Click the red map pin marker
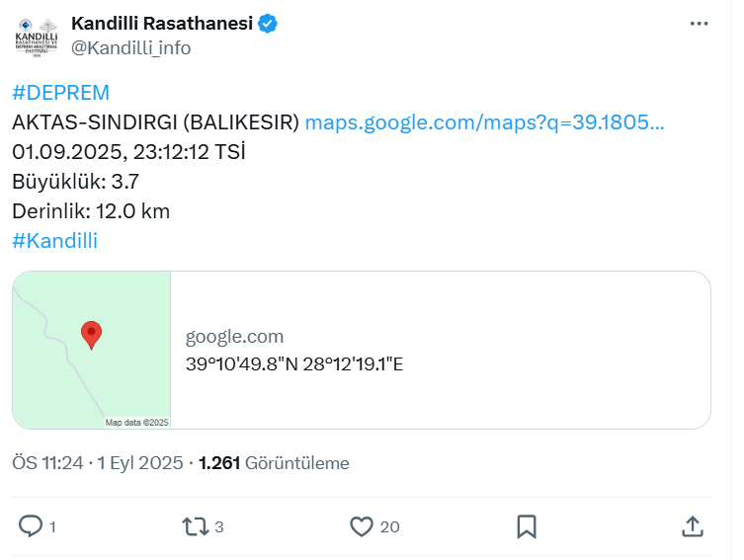744x560 pixels. pyautogui.click(x=91, y=335)
